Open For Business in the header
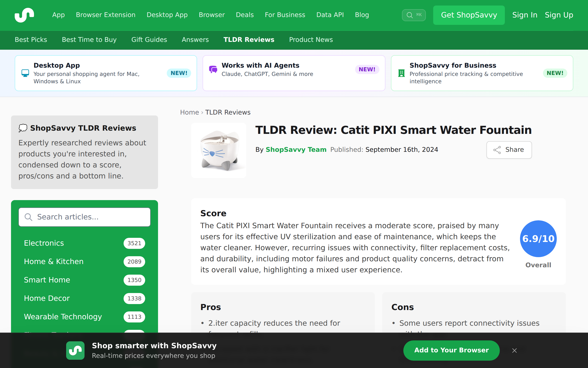Image resolution: width=588 pixels, height=368 pixels. pos(285,15)
